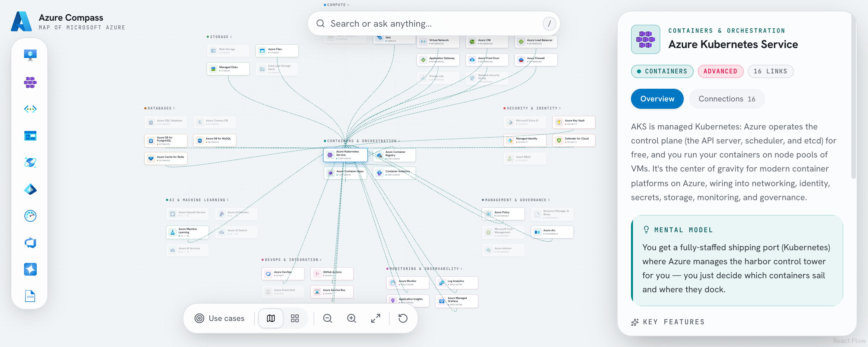Screen dimensions: 868x347
Task: Open the Overview tab
Action: click(x=657, y=99)
